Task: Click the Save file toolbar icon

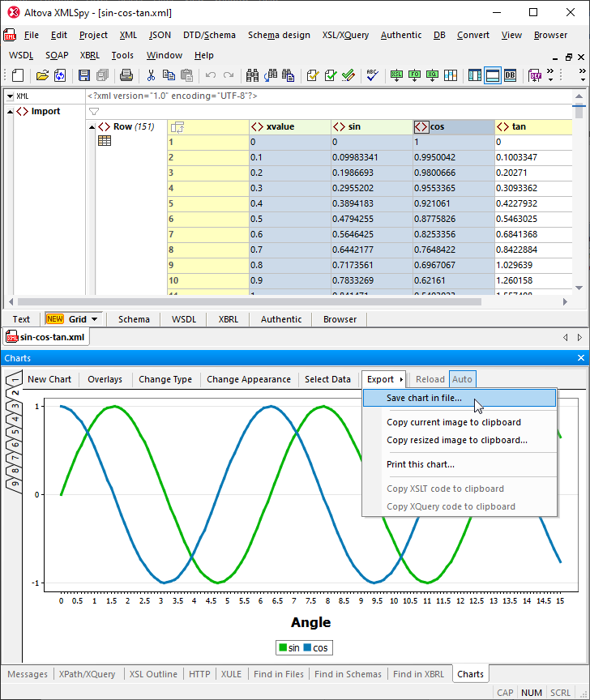Action: (x=84, y=75)
